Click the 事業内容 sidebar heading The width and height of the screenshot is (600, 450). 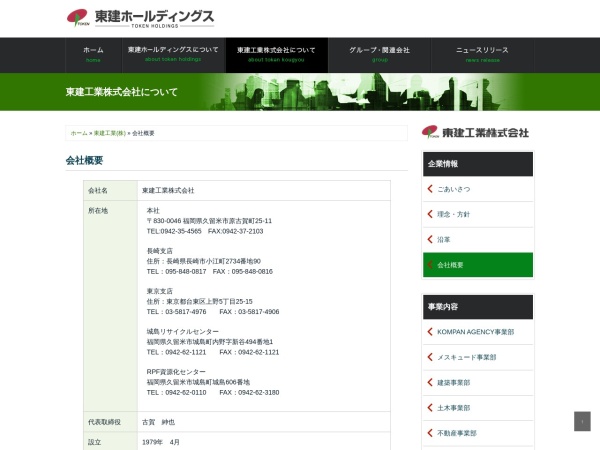coord(478,307)
